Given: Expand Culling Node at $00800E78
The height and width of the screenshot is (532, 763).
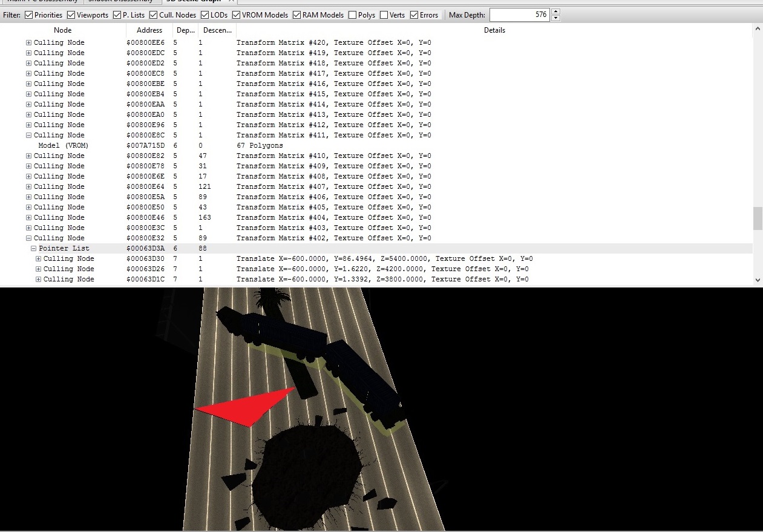Looking at the screenshot, I should point(28,166).
